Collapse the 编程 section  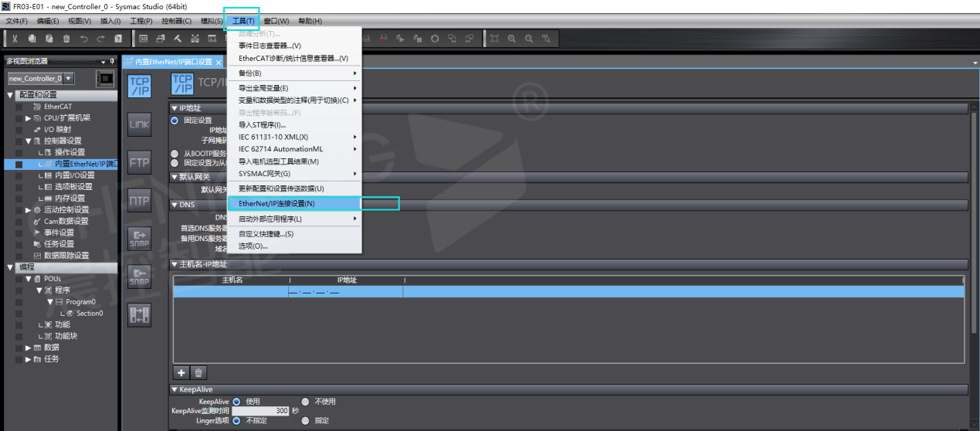pos(10,266)
